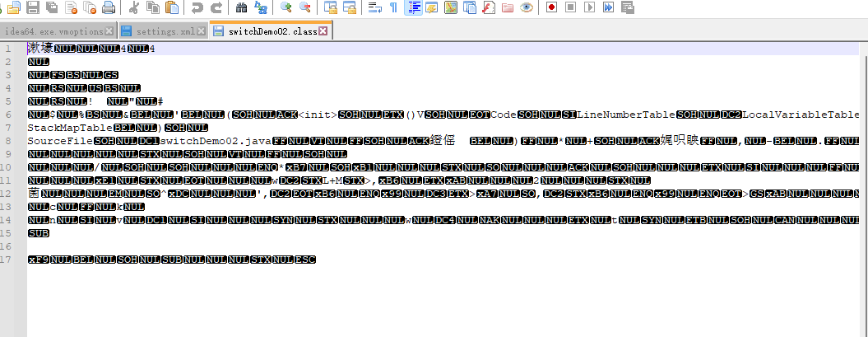Screen dimensions: 868x337
Task: Close the switchDemo02.class tab
Action: [x=323, y=31]
